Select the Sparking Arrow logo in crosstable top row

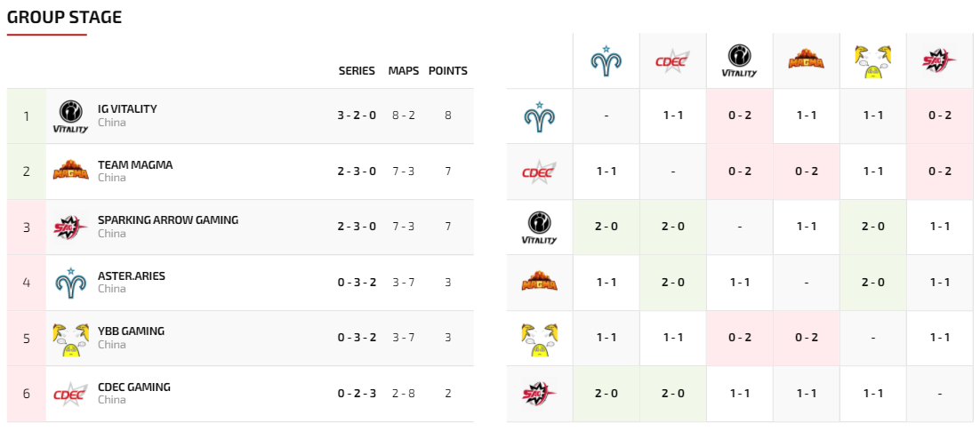point(939,60)
